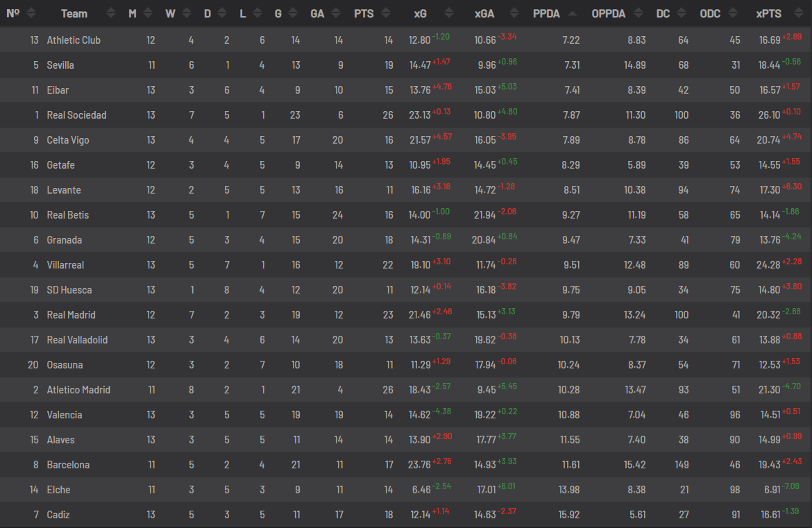Click sort arrows beside OPPDA header
This screenshot has height=528, width=812.
[638, 13]
